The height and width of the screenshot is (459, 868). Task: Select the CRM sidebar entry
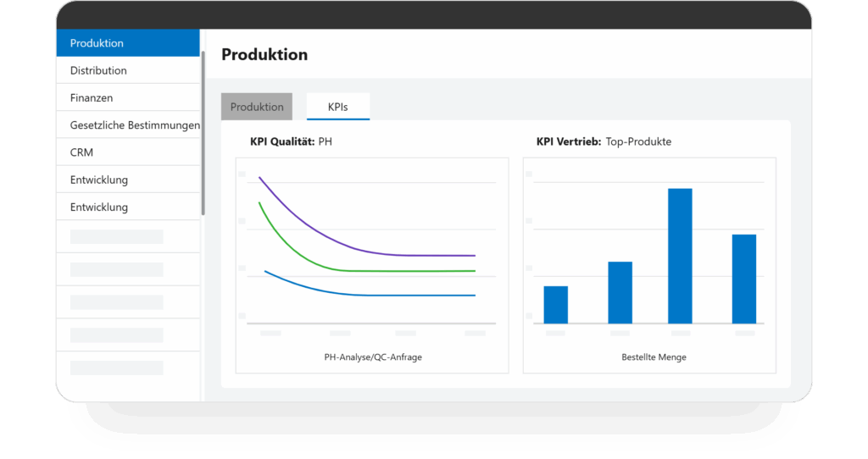point(127,152)
